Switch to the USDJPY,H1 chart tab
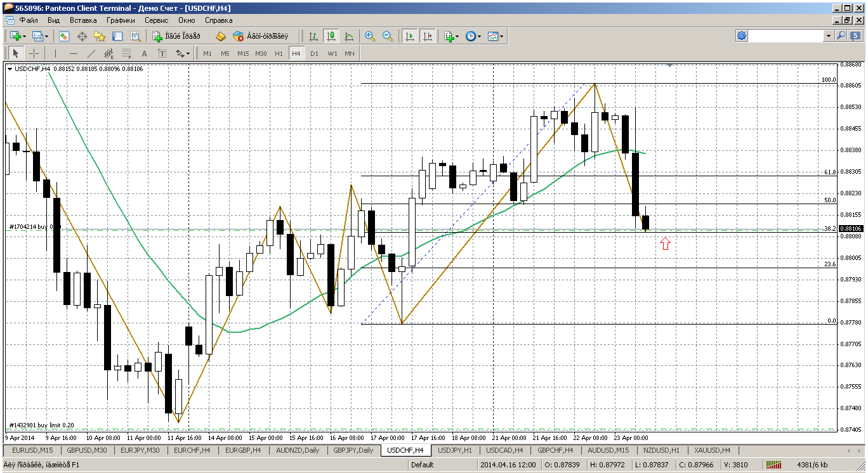 pyautogui.click(x=455, y=450)
